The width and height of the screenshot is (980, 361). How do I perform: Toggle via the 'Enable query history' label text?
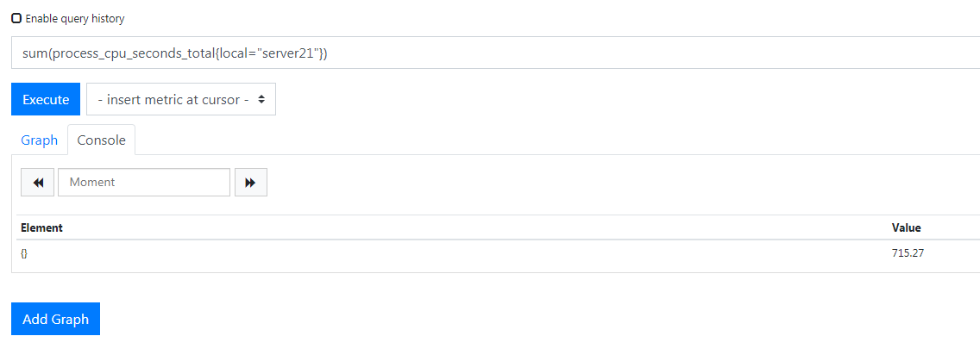(75, 19)
